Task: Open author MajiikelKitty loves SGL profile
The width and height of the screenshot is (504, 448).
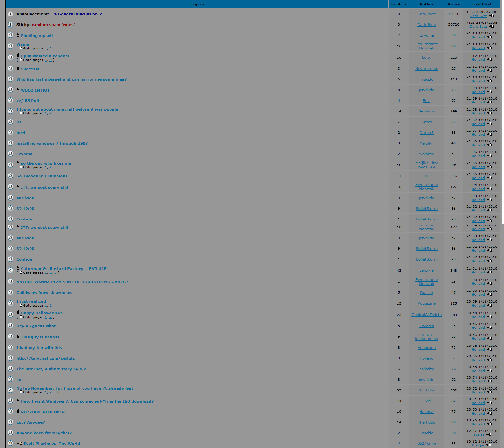Action: 427,165
